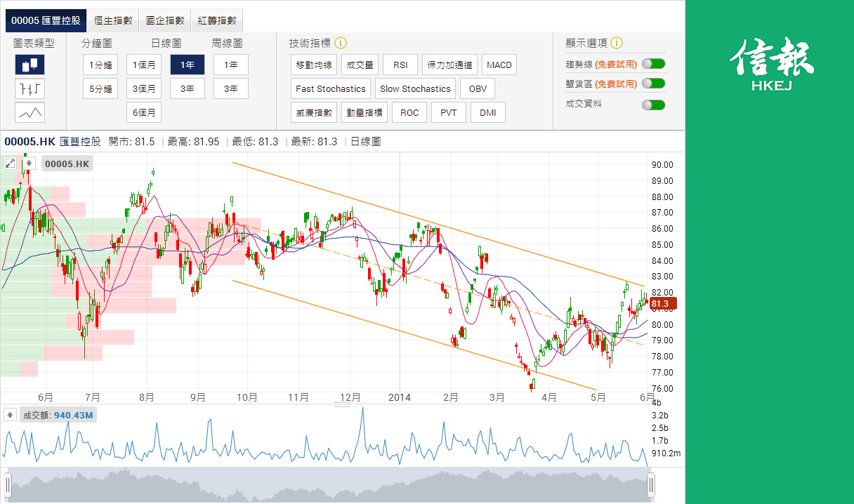854x504 pixels.
Task: Select the daily 1個月 range
Action: point(144,65)
